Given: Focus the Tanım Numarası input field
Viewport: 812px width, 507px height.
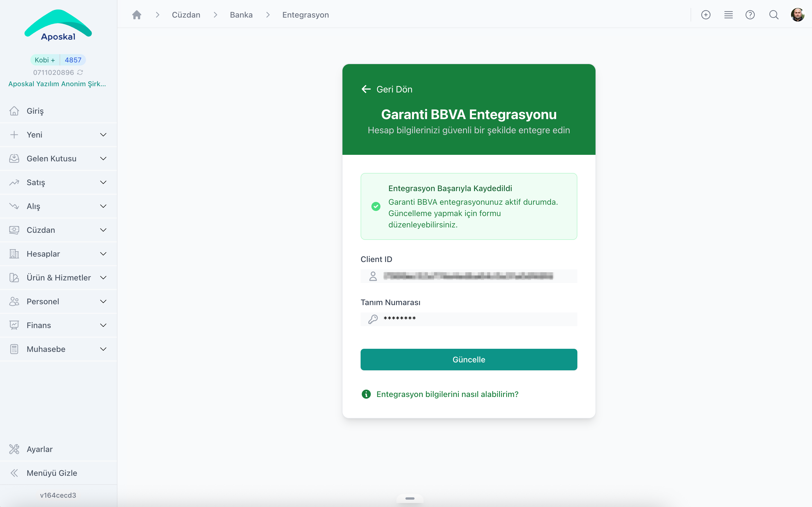Looking at the screenshot, I should 468,319.
